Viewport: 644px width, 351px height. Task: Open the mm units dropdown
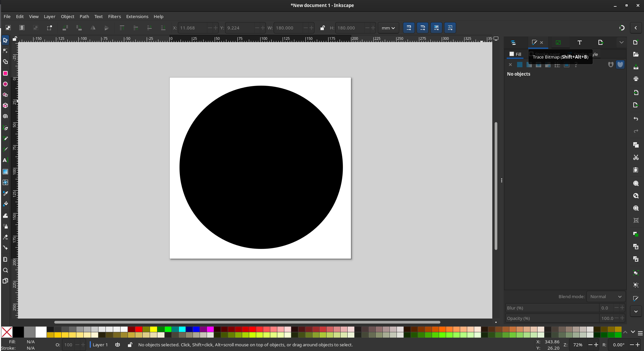coord(388,28)
